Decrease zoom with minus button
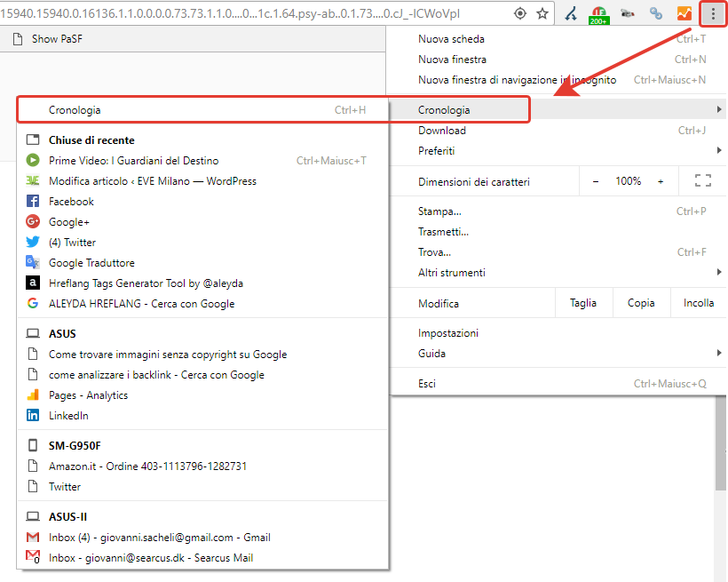The height and width of the screenshot is (582, 728). coord(596,181)
